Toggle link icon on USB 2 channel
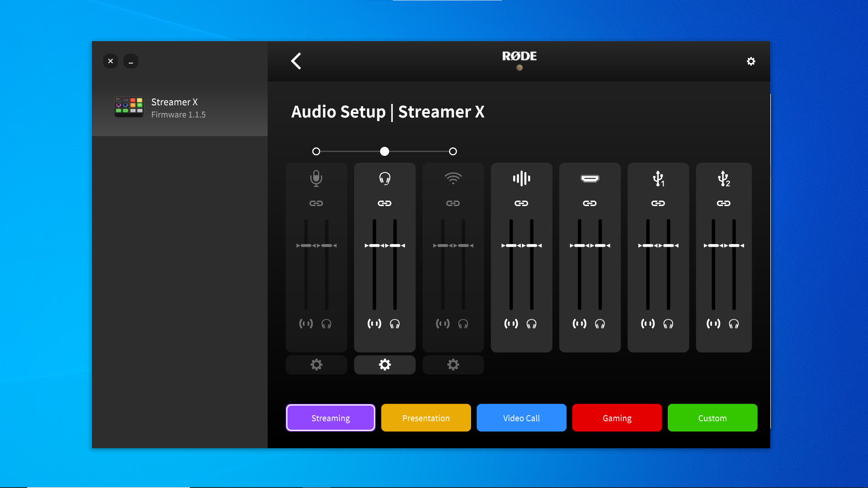The image size is (868, 488). 724,203
